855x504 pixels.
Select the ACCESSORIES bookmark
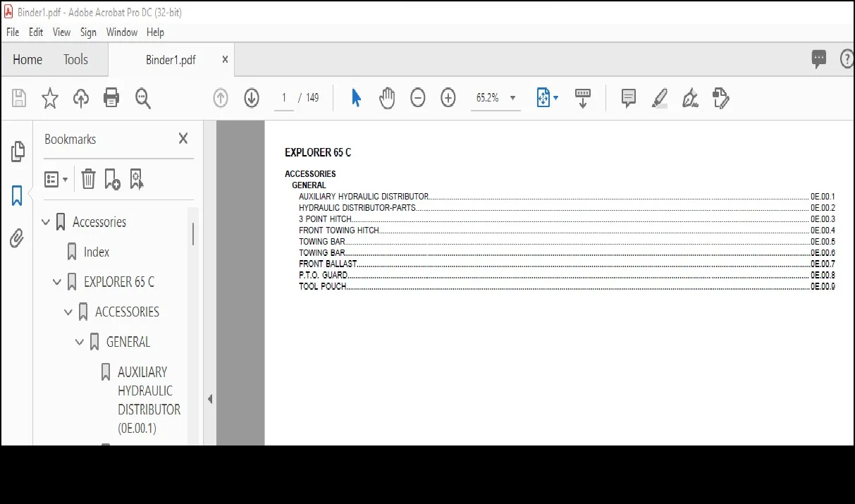(127, 312)
